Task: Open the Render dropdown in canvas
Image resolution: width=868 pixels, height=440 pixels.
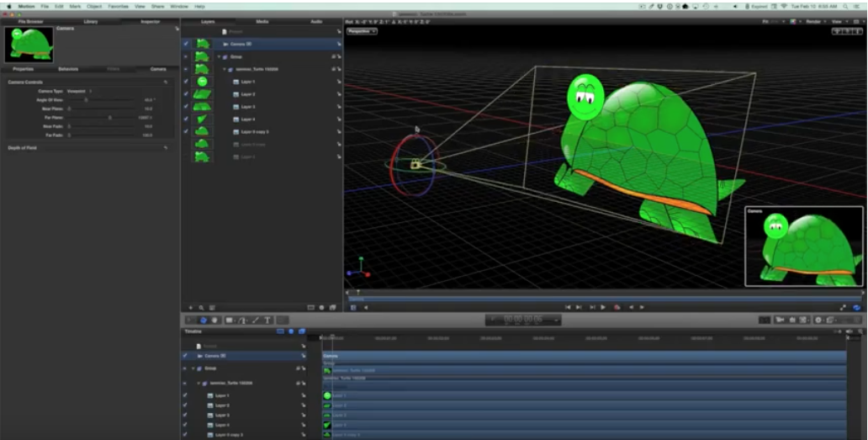Action: (x=815, y=22)
